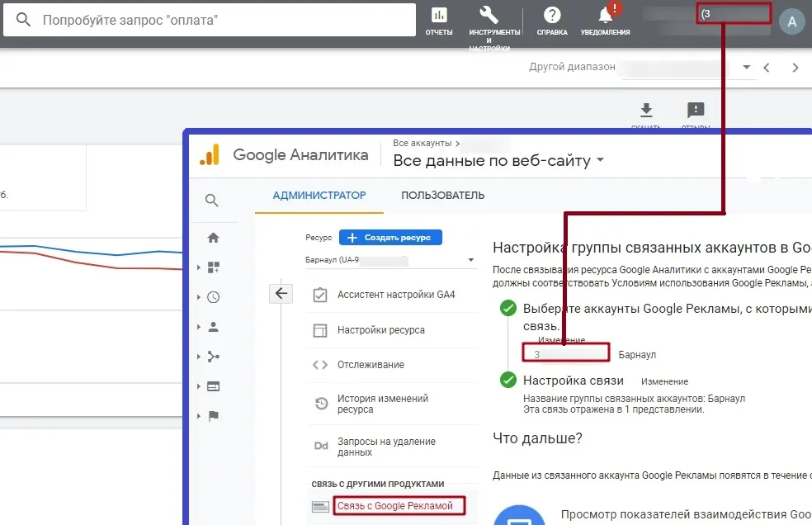Viewport: 812px width, 525px height.
Task: Open conversions flag sidebar icon
Action: click(214, 416)
